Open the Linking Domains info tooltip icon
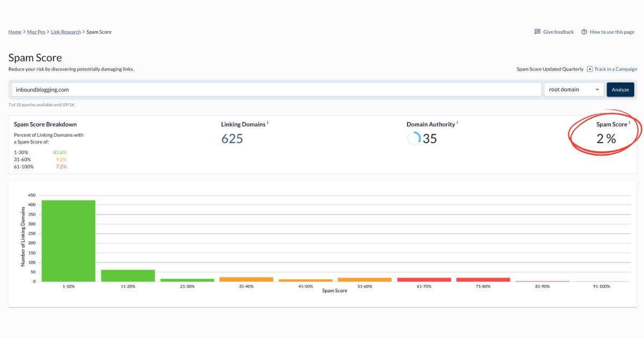 [268, 122]
